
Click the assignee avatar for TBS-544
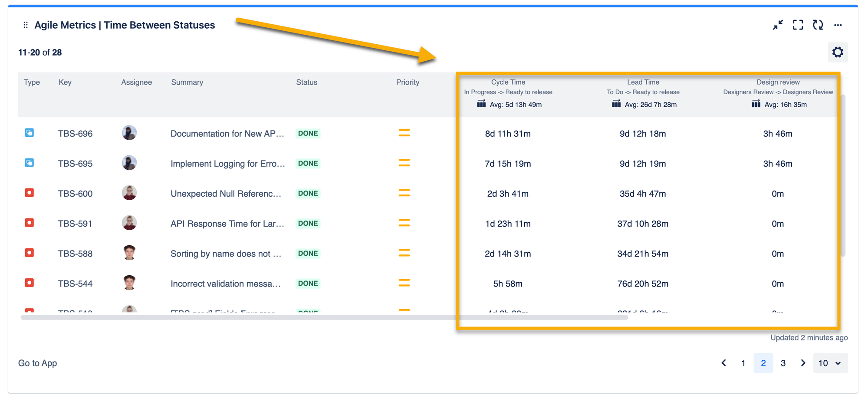coord(129,282)
